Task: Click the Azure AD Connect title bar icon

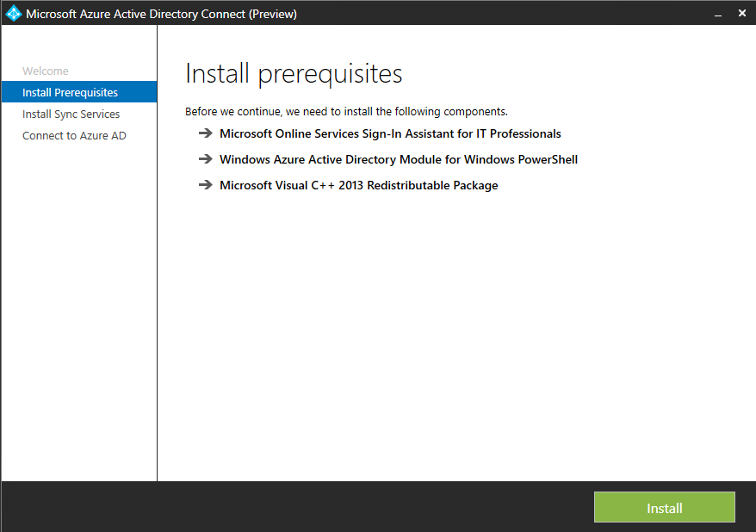Action: (13, 14)
